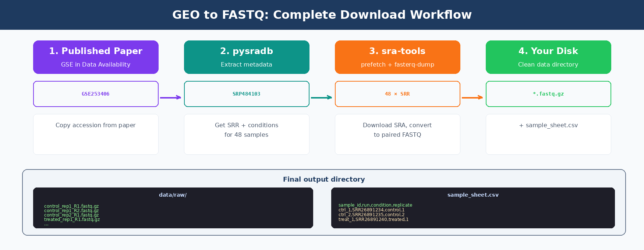
Task: Click the 'Extract metadata' subtitle
Action: coord(247,64)
